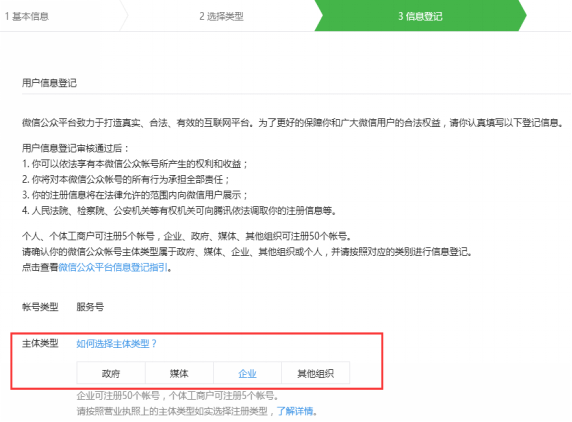Click the hint text 企业可注册50个帐号
This screenshot has height=422, width=572.
pos(178,395)
